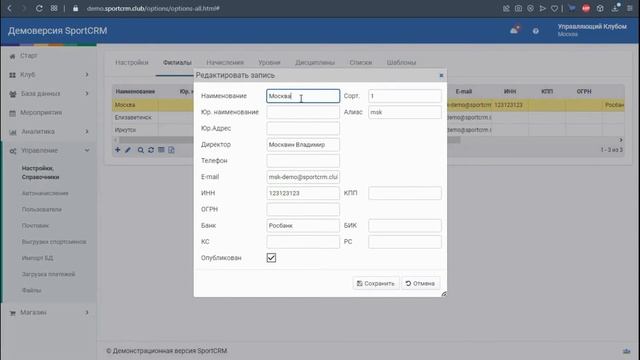
Task: Switch to the Списки tab
Action: (x=360, y=62)
